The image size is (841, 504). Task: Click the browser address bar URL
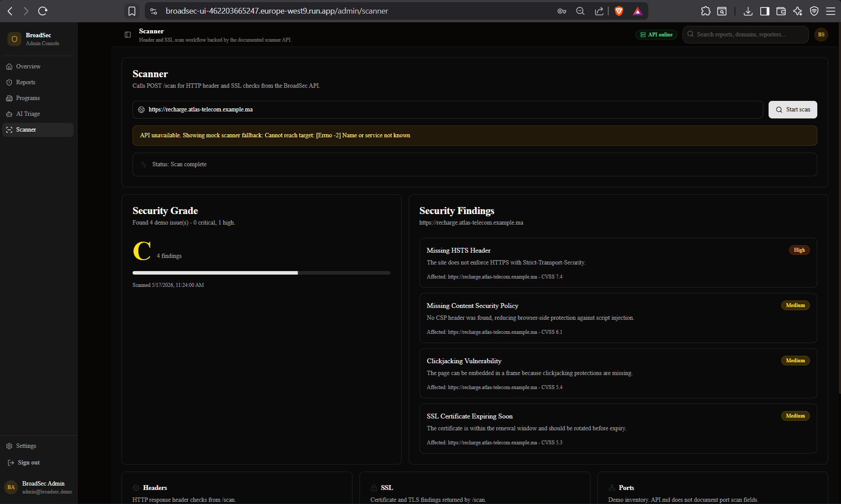[x=277, y=11]
